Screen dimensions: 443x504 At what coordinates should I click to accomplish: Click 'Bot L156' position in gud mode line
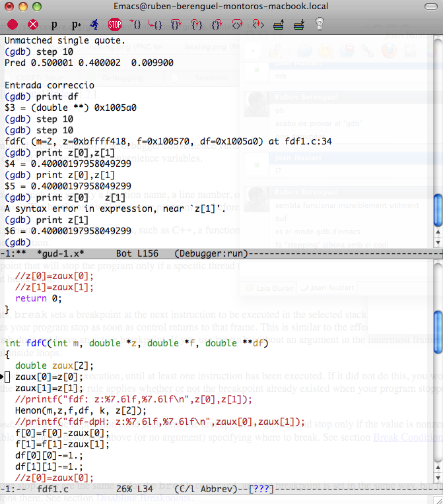point(137,253)
